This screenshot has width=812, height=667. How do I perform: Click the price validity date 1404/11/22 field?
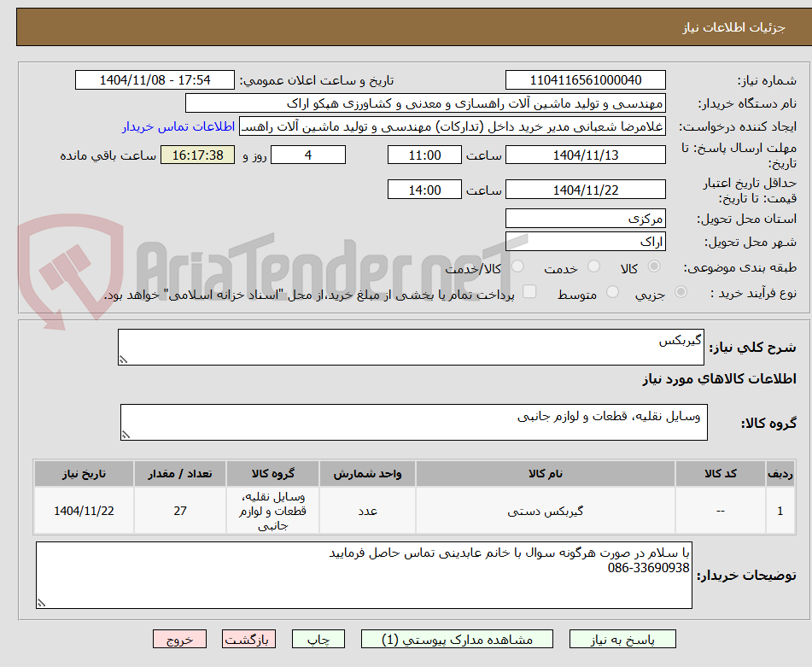pyautogui.click(x=585, y=190)
